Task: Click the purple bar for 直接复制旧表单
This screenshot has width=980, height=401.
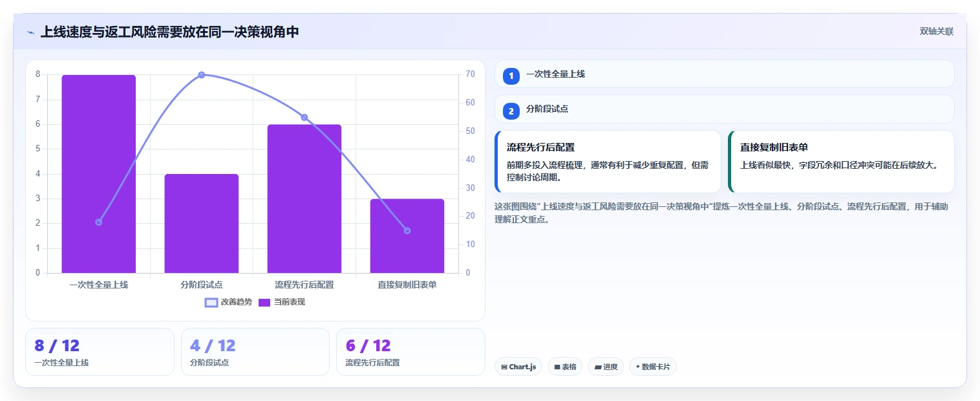Action: pyautogui.click(x=407, y=236)
